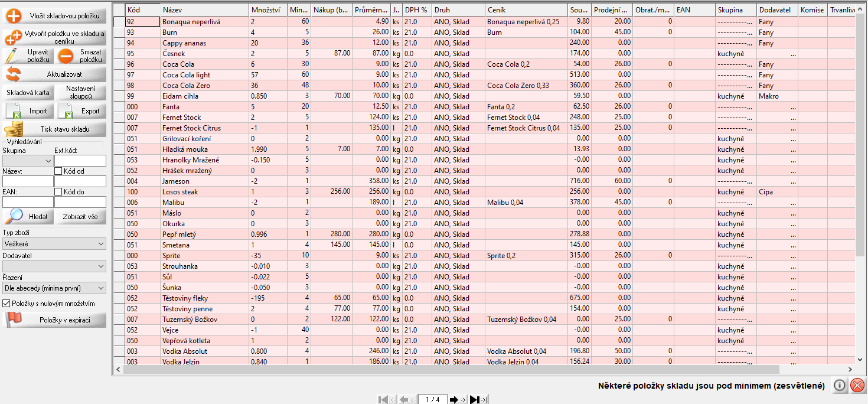The width and height of the screenshot is (868, 404).
Task: Open the Skladová karta button
Action: [x=28, y=93]
